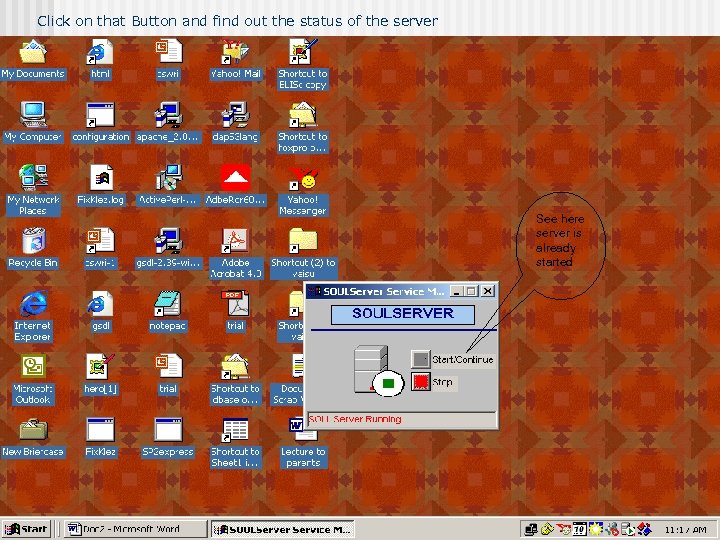
Task: Click the SOULSERVER banner heading
Action: 403,314
